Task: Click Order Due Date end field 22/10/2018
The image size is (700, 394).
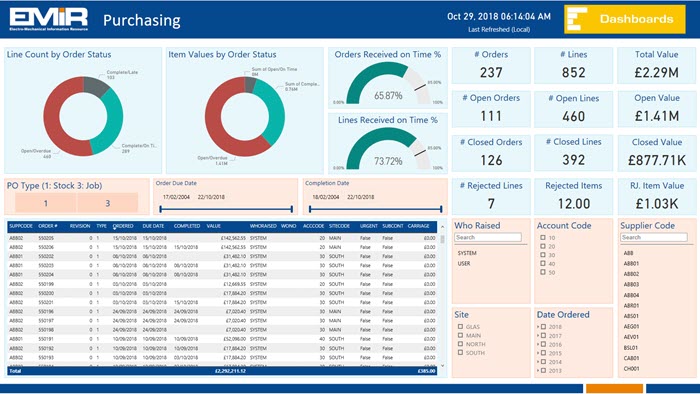Action: tap(211, 197)
